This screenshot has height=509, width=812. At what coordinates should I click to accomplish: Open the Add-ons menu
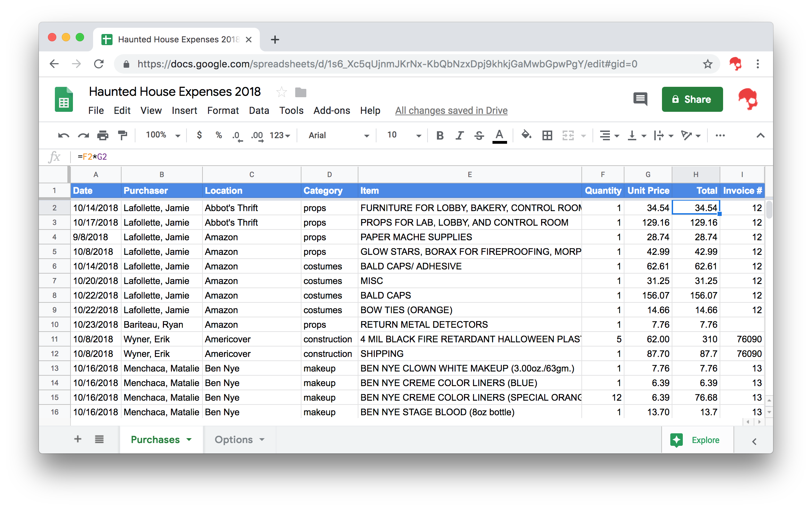coord(332,110)
